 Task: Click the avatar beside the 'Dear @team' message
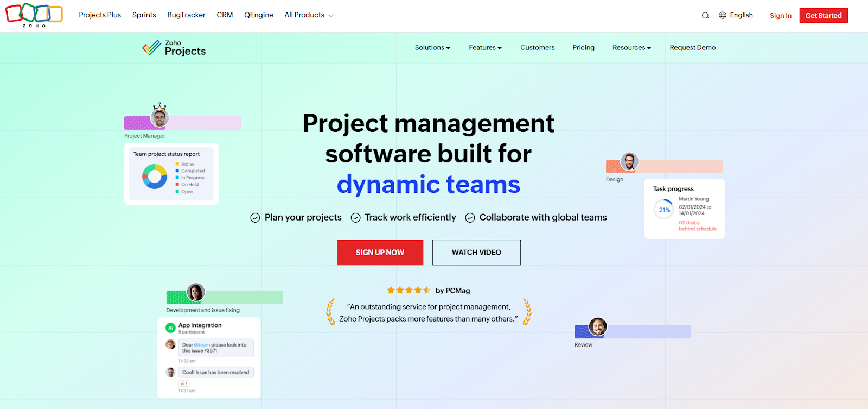point(170,344)
